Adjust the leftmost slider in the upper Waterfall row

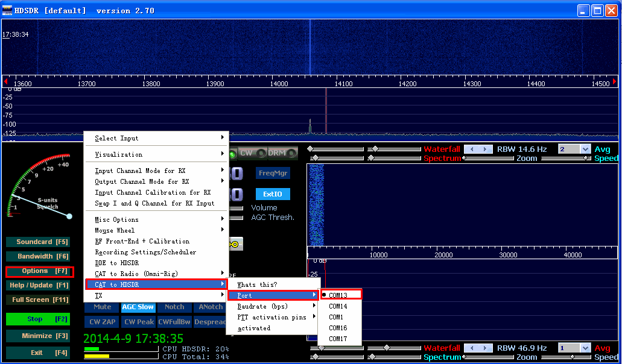(335, 149)
